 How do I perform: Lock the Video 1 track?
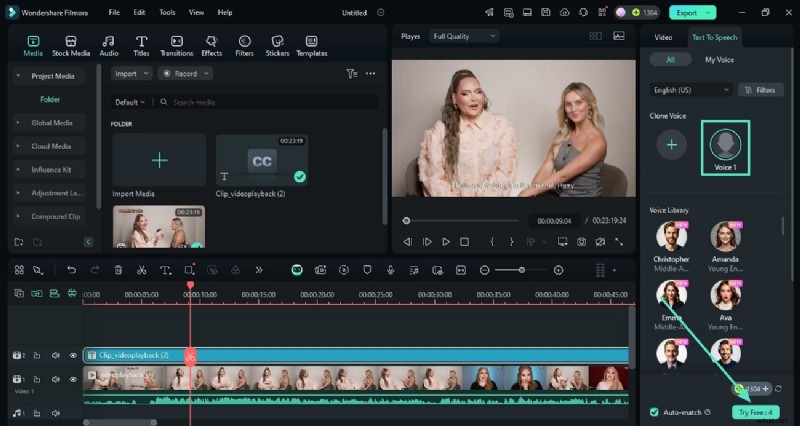(x=37, y=380)
